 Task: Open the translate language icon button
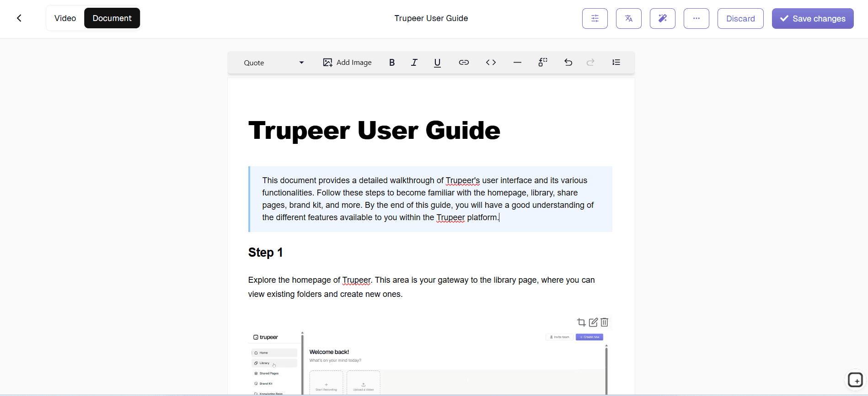pos(629,18)
